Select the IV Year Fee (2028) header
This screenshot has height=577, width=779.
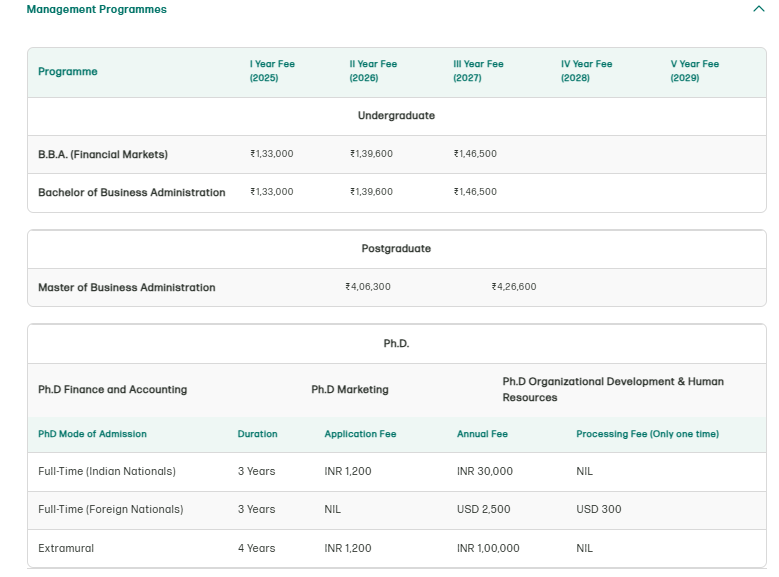[x=586, y=71]
